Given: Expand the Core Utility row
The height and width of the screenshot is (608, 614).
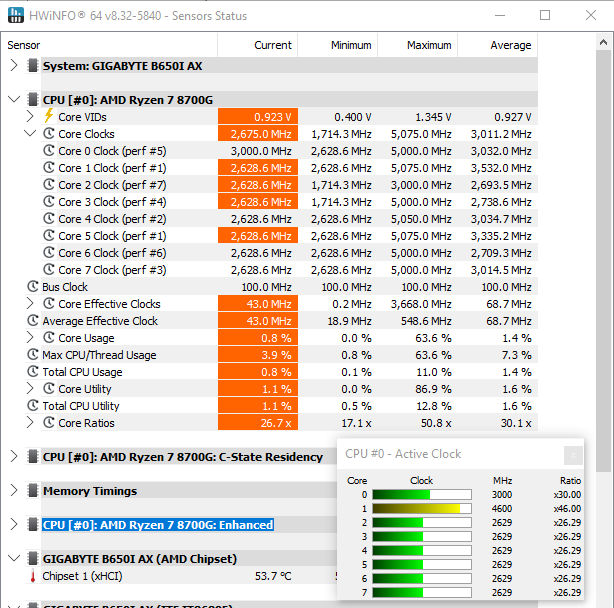Looking at the screenshot, I should pyautogui.click(x=30, y=389).
